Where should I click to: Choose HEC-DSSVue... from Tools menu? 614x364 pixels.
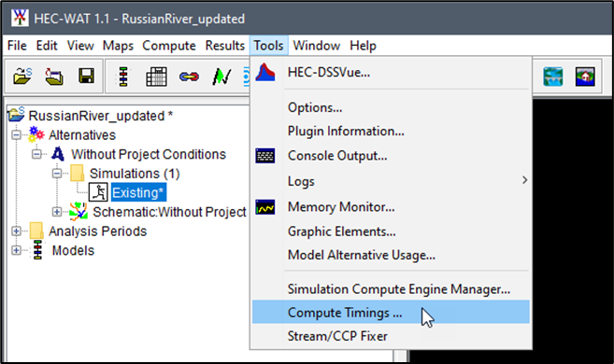tap(391, 72)
